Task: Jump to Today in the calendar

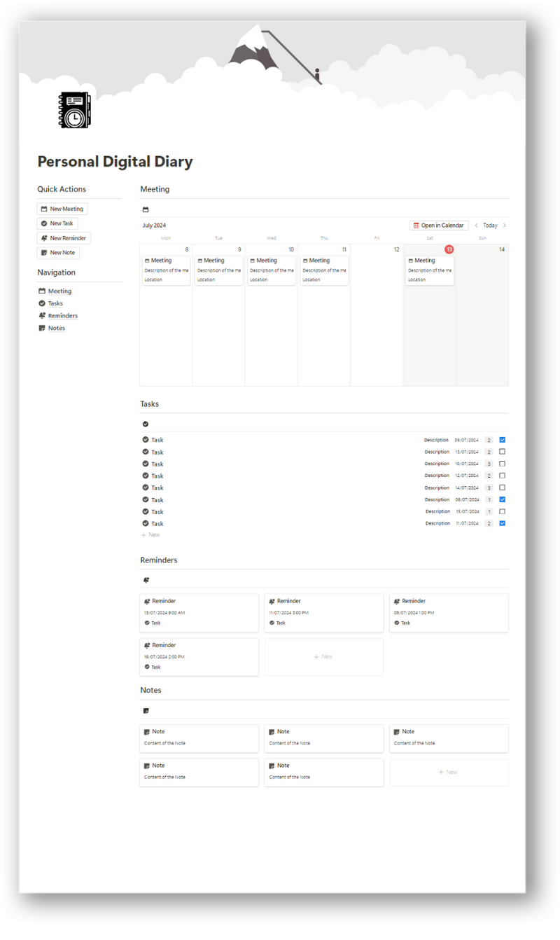Action: pyautogui.click(x=490, y=226)
